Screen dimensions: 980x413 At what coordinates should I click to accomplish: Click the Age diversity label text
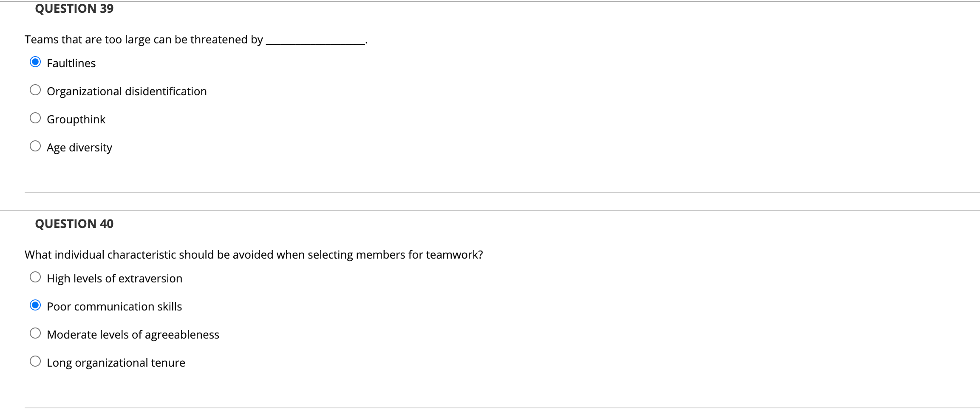click(x=79, y=147)
